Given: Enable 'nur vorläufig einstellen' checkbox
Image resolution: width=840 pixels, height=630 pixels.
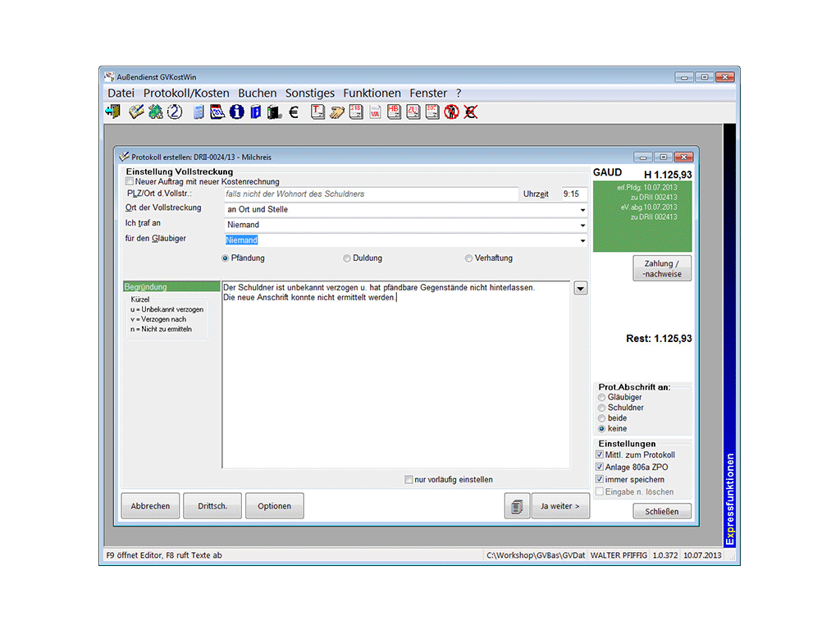Looking at the screenshot, I should pyautogui.click(x=409, y=480).
